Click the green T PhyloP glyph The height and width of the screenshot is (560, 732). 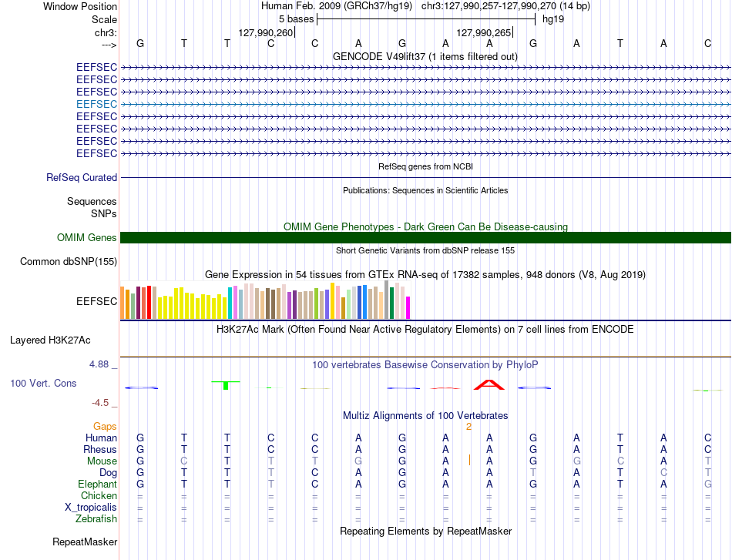226,385
